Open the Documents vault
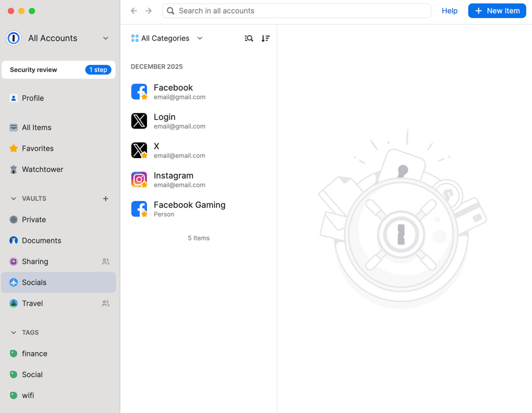532x413 pixels. [58, 240]
